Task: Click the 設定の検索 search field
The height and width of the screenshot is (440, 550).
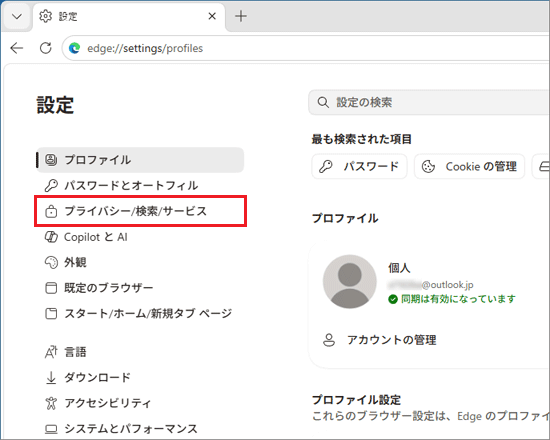Action: pyautogui.click(x=429, y=102)
